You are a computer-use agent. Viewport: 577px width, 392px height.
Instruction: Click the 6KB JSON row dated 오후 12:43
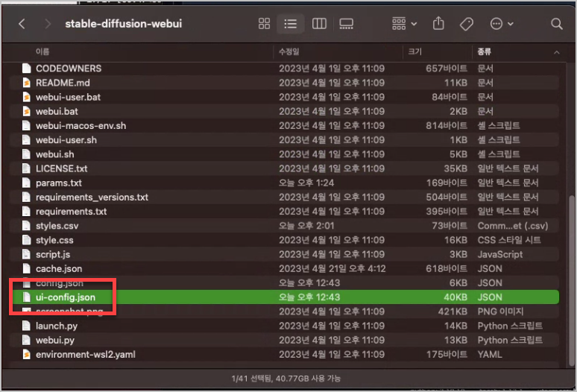284,283
